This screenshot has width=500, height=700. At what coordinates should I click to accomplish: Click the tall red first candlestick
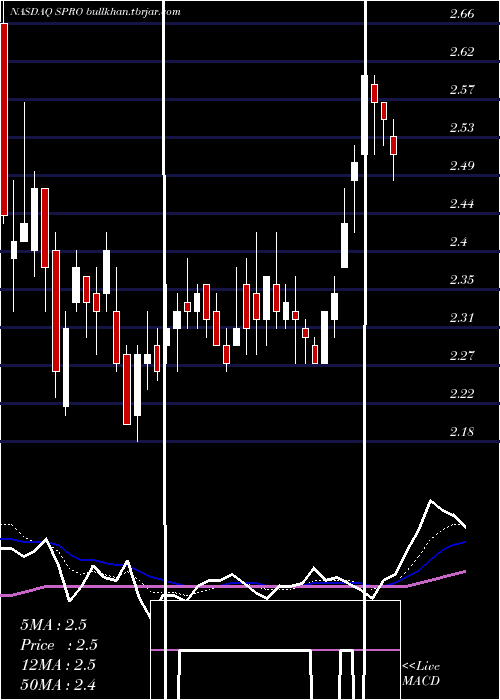(x=4, y=119)
